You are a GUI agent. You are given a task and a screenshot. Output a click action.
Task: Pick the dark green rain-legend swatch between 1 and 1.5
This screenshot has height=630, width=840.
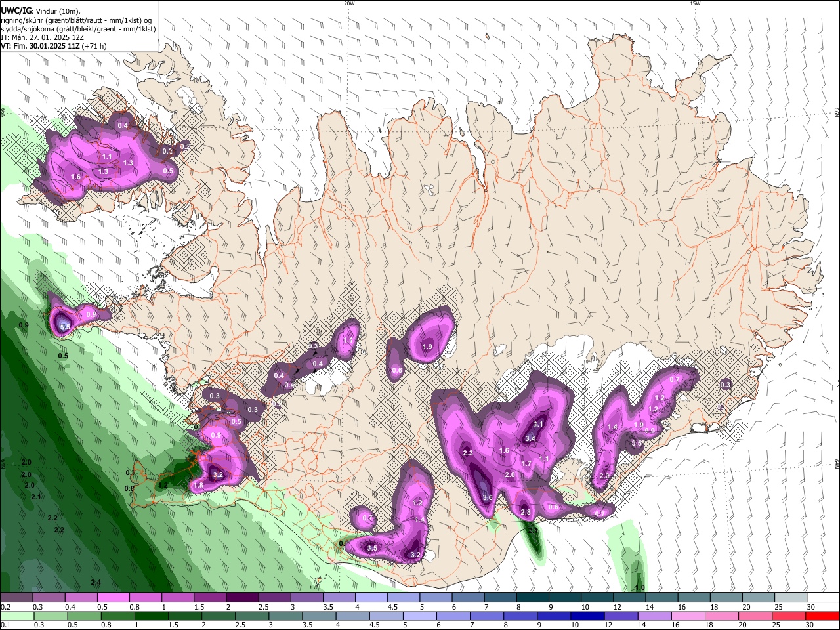[151, 616]
